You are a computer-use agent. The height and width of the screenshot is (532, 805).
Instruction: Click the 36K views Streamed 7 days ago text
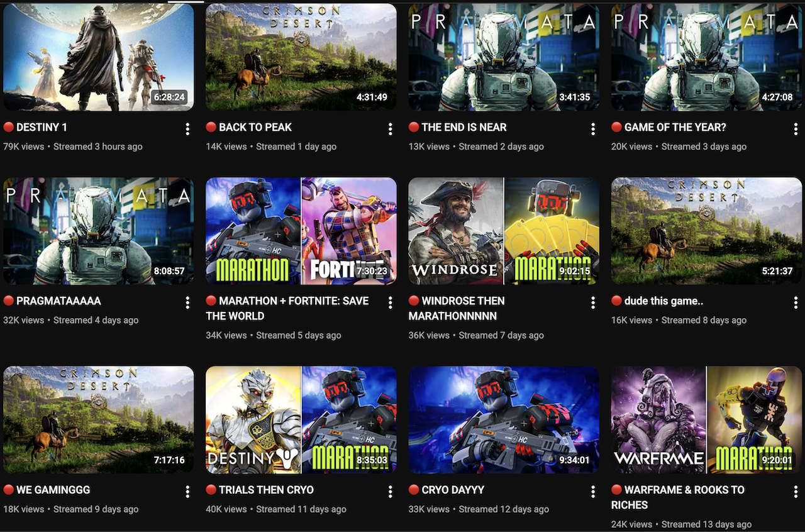[x=476, y=335]
